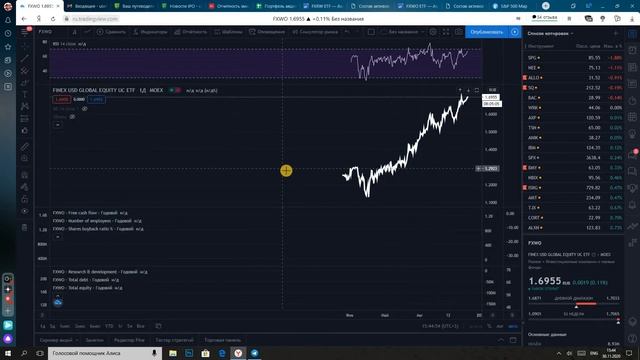Click the yellow plus crosshair marker
The height and width of the screenshot is (360, 640).
tap(286, 171)
